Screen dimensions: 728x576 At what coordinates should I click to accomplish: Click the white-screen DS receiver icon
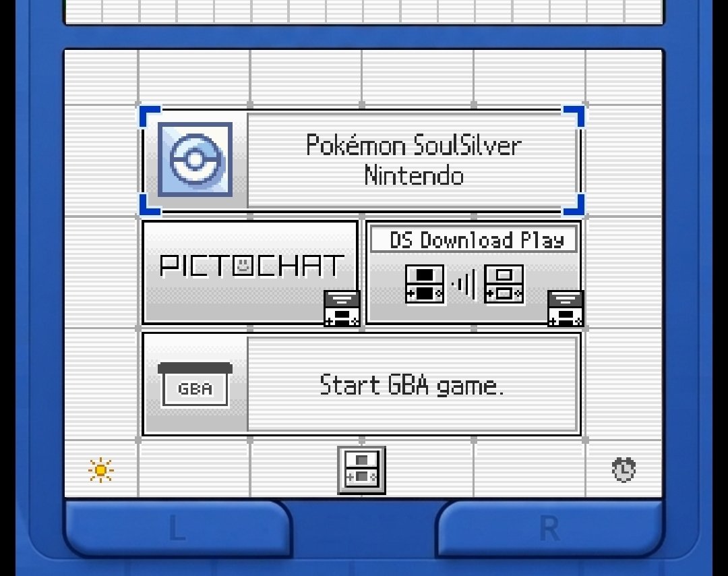click(504, 284)
